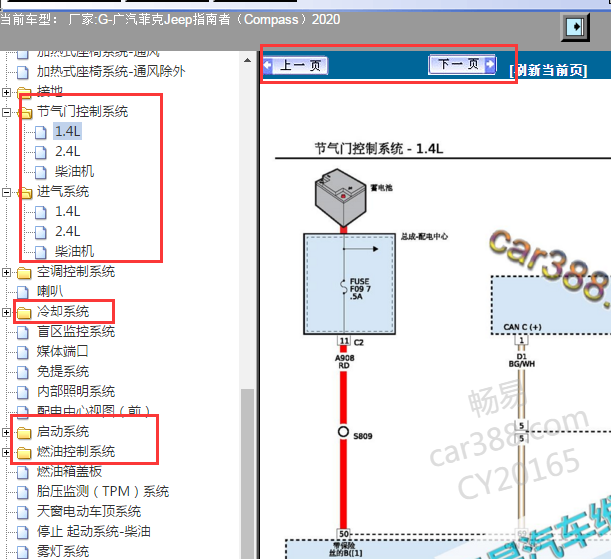Open the 燃油箱盖板 page

(69, 472)
